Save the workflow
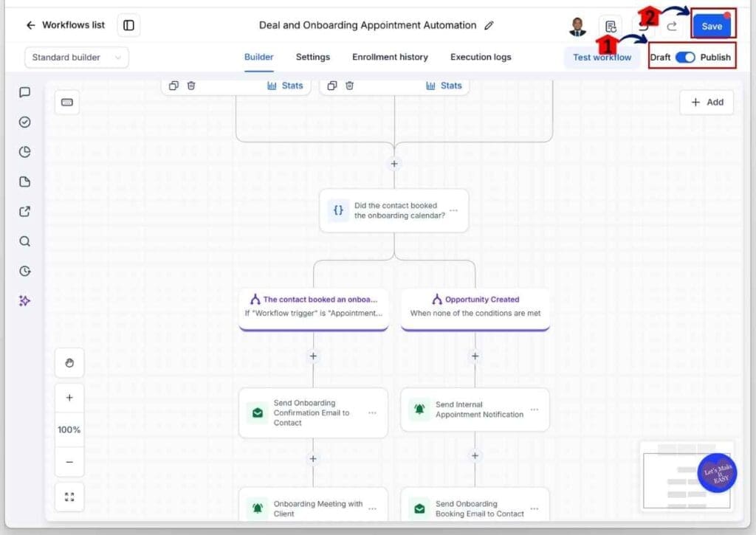The image size is (756, 535). coord(712,26)
